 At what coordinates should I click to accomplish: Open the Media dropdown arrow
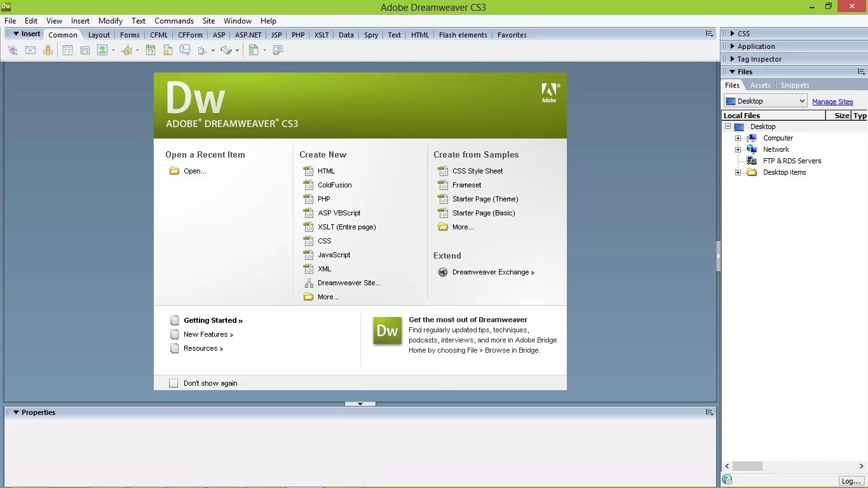(137, 50)
